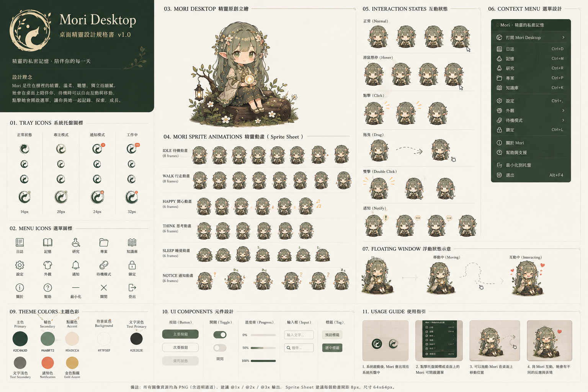Click the 待機模式 icon in Menu Icons section

[x=104, y=265]
